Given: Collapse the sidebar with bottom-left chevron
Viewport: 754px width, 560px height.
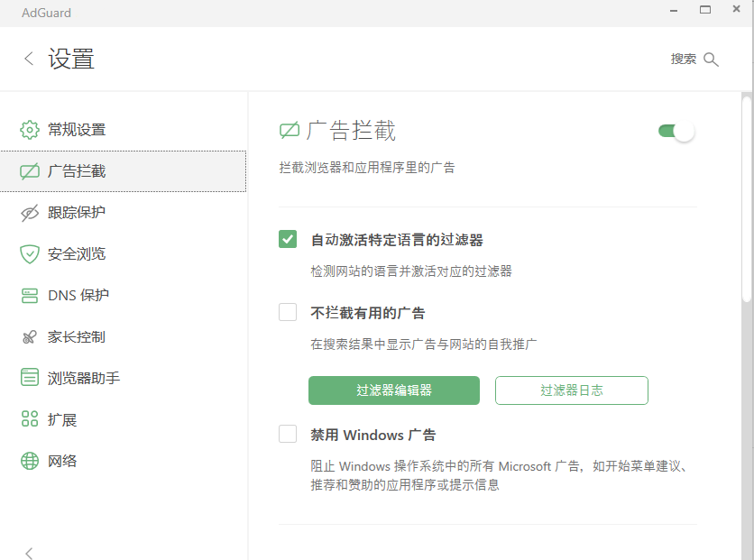Looking at the screenshot, I should (28, 553).
